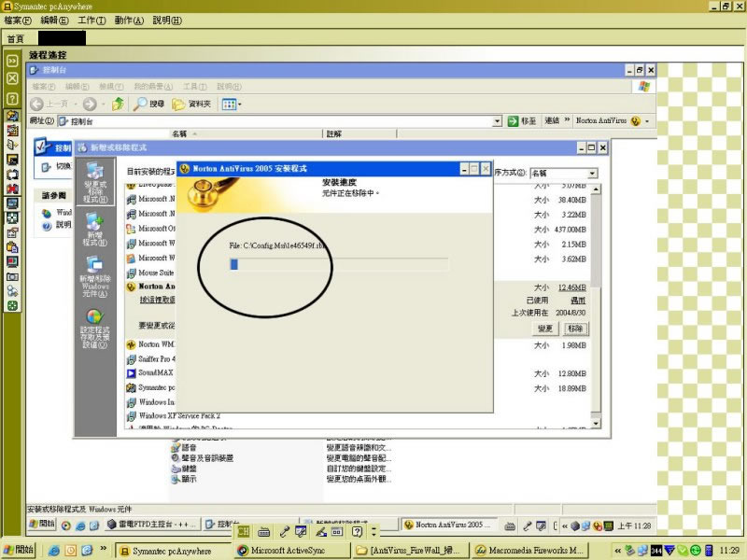Select 變更或移除程式 in Add/Remove sidebar
747x560 pixels.
point(95,182)
